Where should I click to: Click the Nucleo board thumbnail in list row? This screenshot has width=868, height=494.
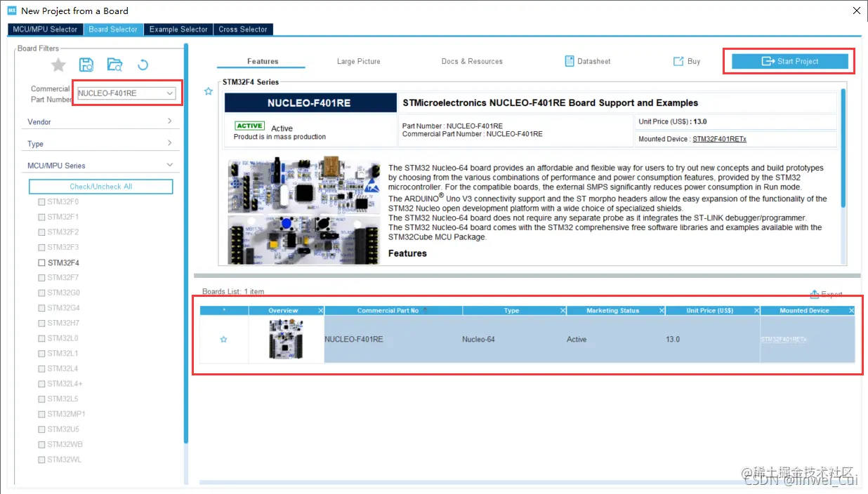(x=286, y=339)
